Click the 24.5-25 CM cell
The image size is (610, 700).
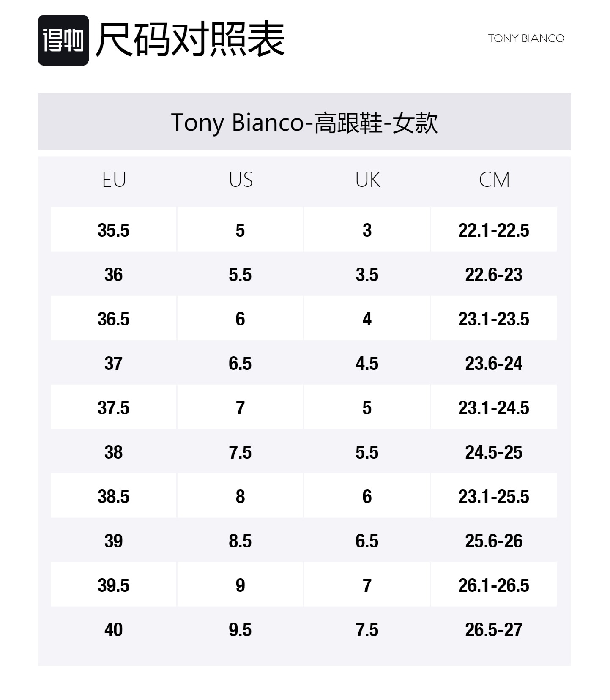pos(494,451)
